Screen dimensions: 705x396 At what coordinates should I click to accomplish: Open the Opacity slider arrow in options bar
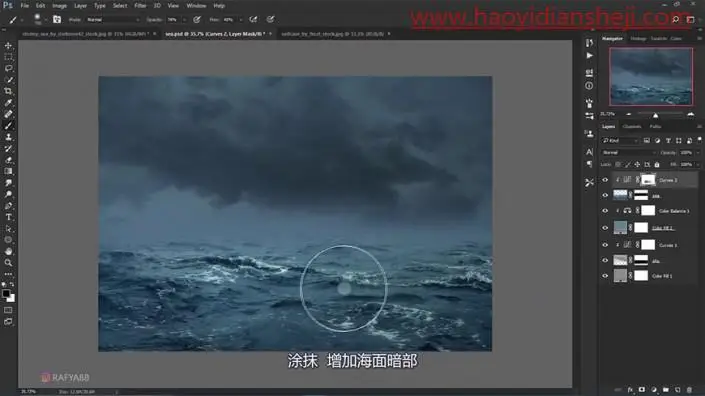pyautogui.click(x=184, y=20)
